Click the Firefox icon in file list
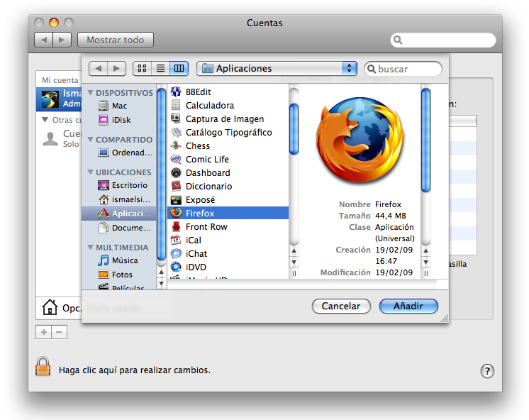 click(x=176, y=213)
